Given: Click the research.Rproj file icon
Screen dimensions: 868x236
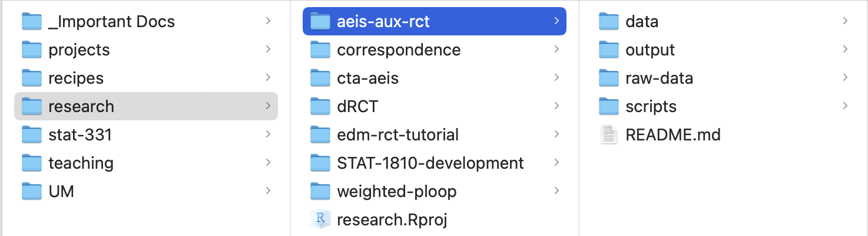Looking at the screenshot, I should click(x=320, y=220).
